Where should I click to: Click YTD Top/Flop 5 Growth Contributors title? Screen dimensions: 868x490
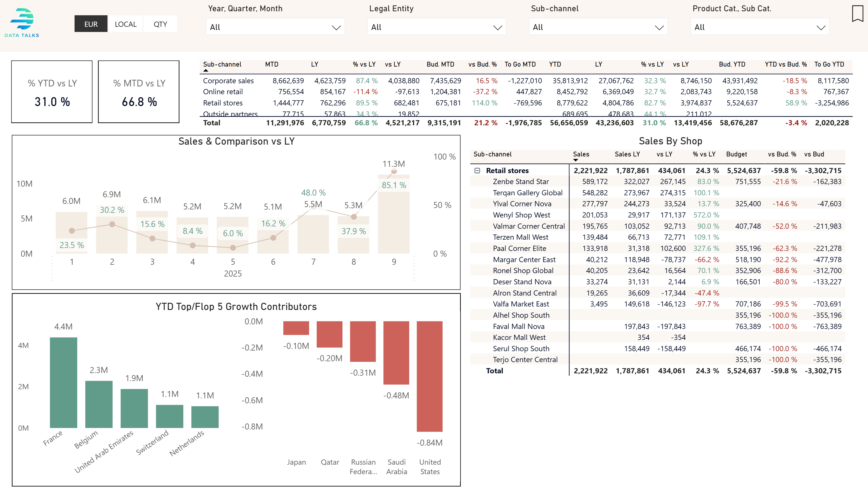(x=236, y=307)
